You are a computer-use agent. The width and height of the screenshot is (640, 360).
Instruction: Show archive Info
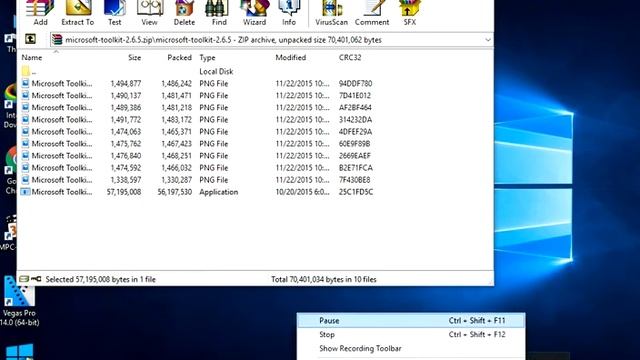click(289, 13)
